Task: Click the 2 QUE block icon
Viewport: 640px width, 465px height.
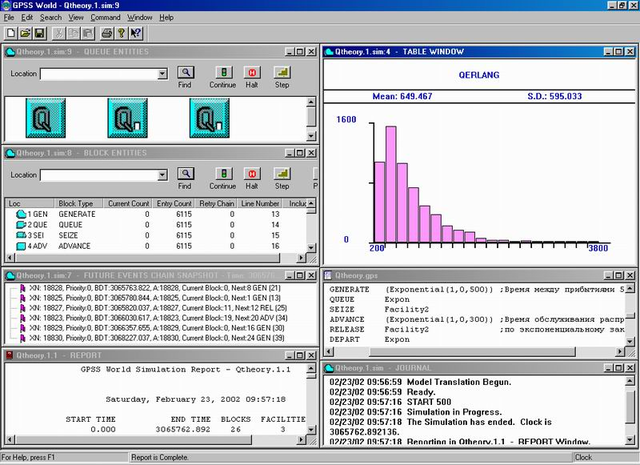Action: click(x=21, y=225)
